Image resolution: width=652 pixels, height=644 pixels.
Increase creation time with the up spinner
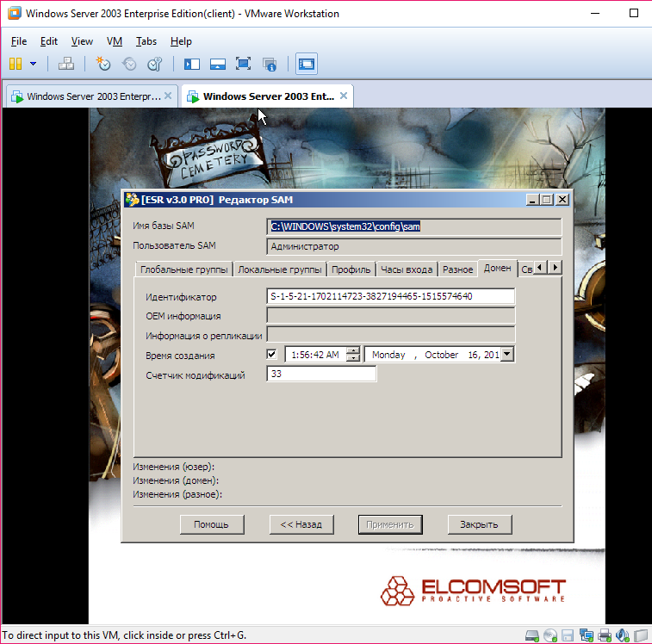pyautogui.click(x=353, y=350)
